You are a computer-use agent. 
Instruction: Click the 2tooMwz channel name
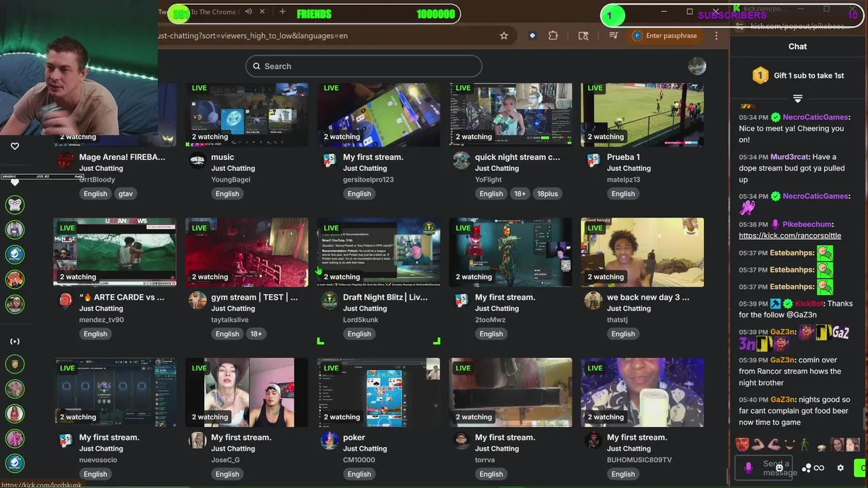coord(490,320)
